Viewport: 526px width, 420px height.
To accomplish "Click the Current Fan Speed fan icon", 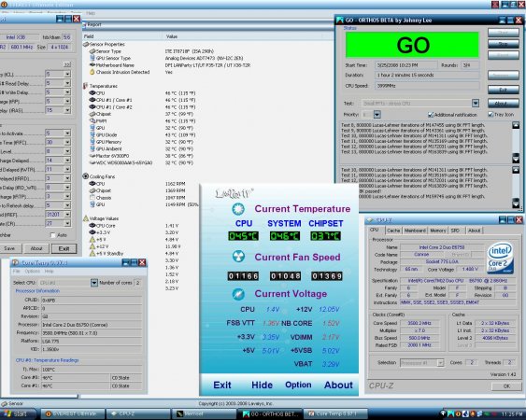I will point(238,257).
